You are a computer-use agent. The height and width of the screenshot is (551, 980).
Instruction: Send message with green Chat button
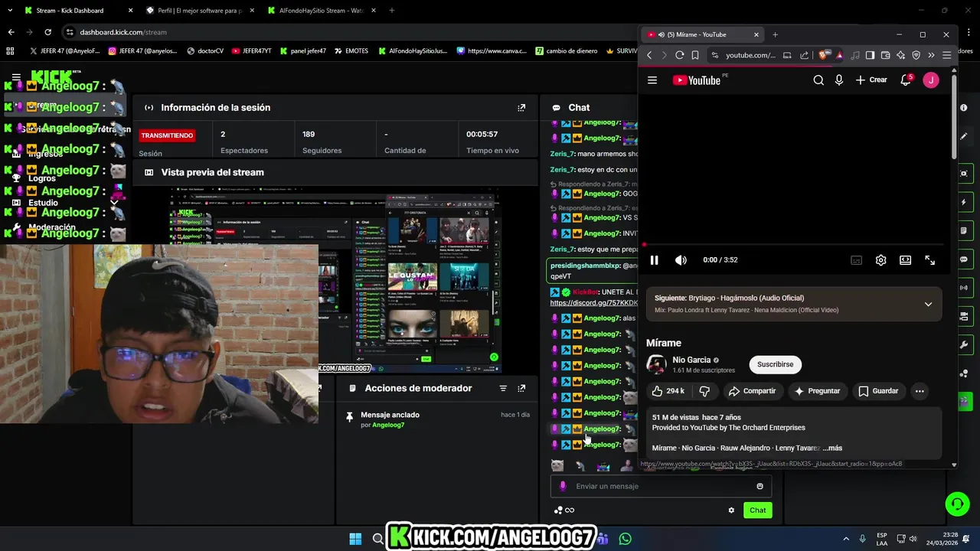[757, 510]
